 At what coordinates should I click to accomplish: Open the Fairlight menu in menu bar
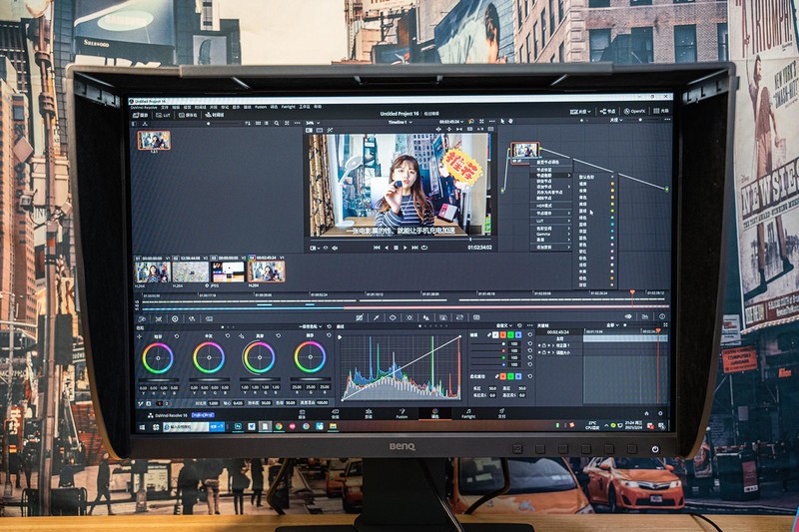coord(288,108)
